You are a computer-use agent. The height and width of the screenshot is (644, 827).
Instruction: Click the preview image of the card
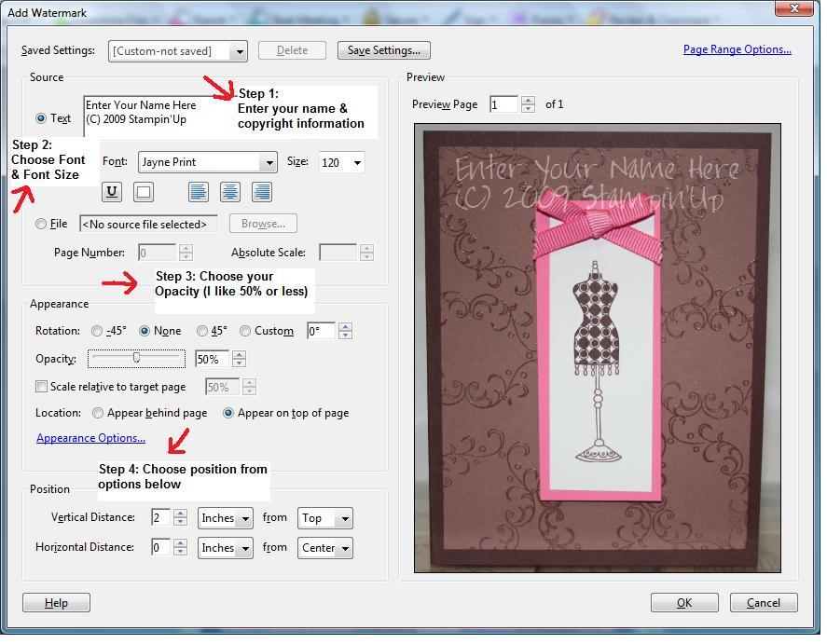(x=598, y=349)
